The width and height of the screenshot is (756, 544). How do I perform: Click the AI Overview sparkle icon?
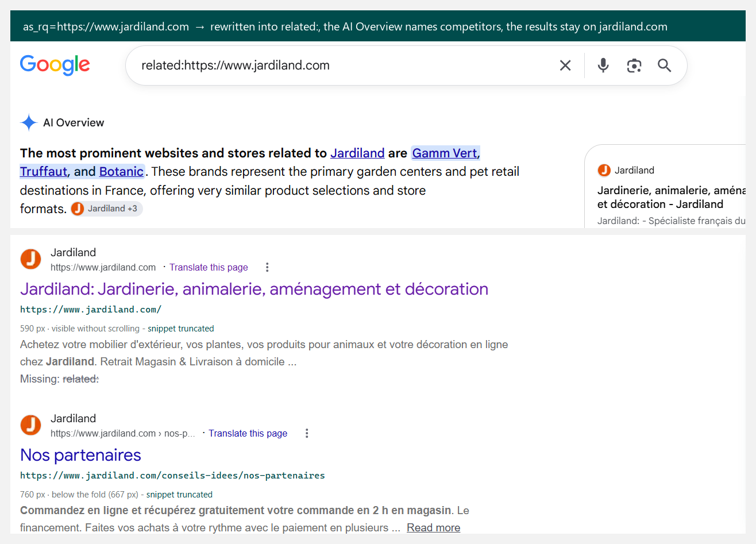[x=29, y=122]
